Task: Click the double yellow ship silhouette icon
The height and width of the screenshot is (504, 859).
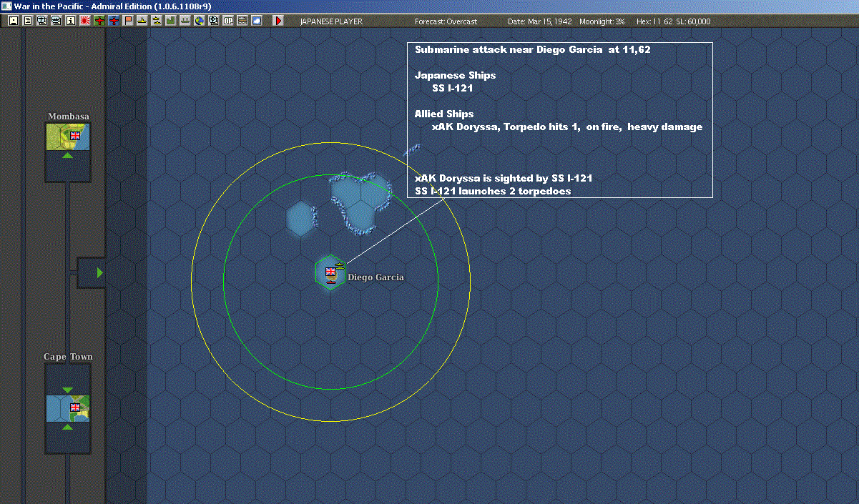Action: pyautogui.click(x=156, y=21)
